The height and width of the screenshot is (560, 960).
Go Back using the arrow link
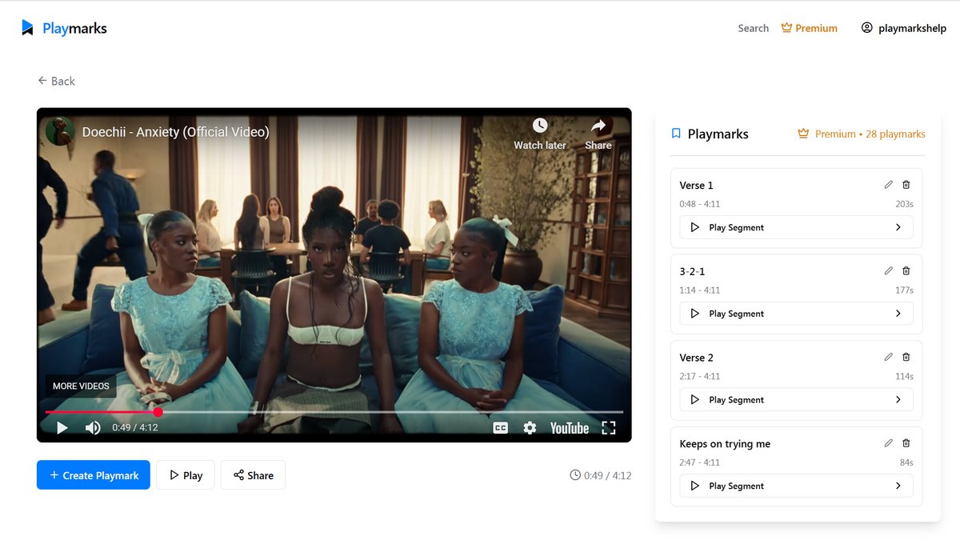pos(56,81)
